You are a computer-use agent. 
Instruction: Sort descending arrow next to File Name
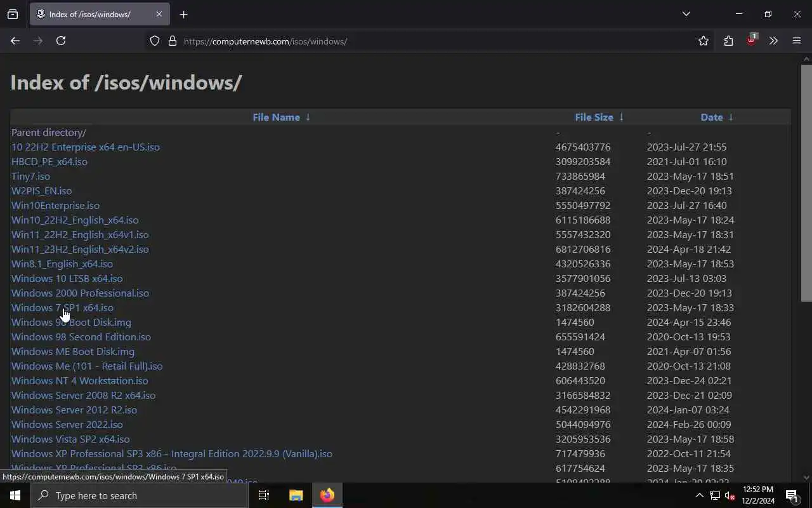(x=308, y=117)
